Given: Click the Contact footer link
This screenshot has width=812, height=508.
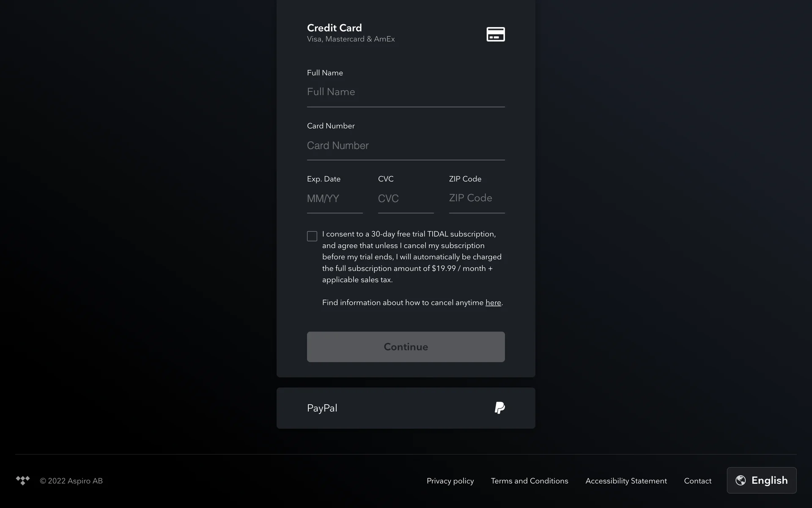Looking at the screenshot, I should click(697, 481).
